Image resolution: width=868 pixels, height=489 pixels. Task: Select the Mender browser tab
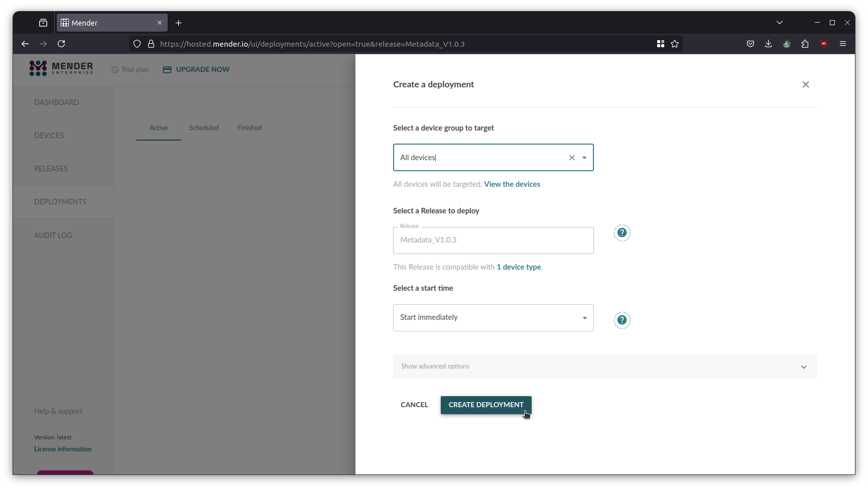coord(111,23)
